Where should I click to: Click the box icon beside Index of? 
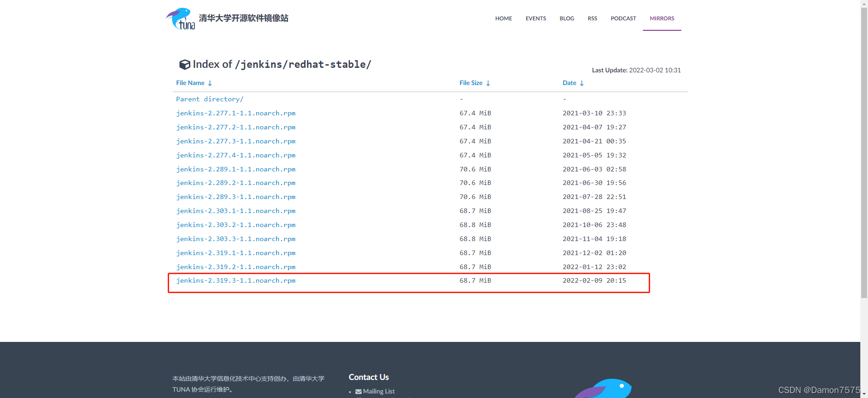click(184, 65)
